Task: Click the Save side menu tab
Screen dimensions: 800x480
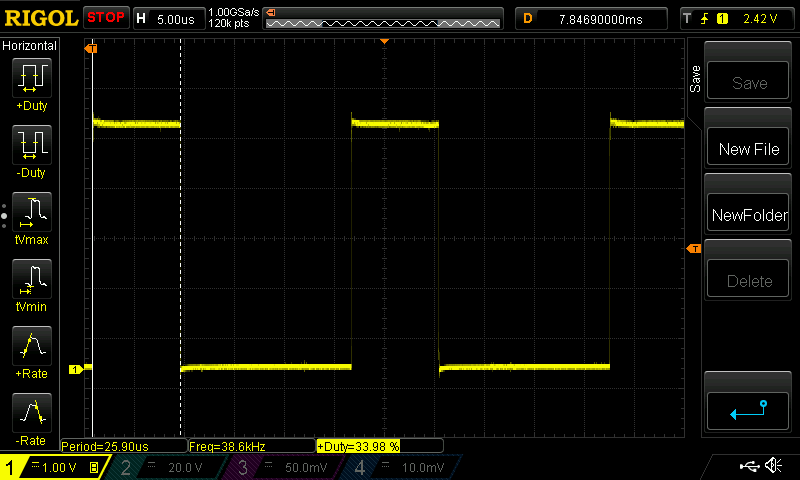Action: 696,79
